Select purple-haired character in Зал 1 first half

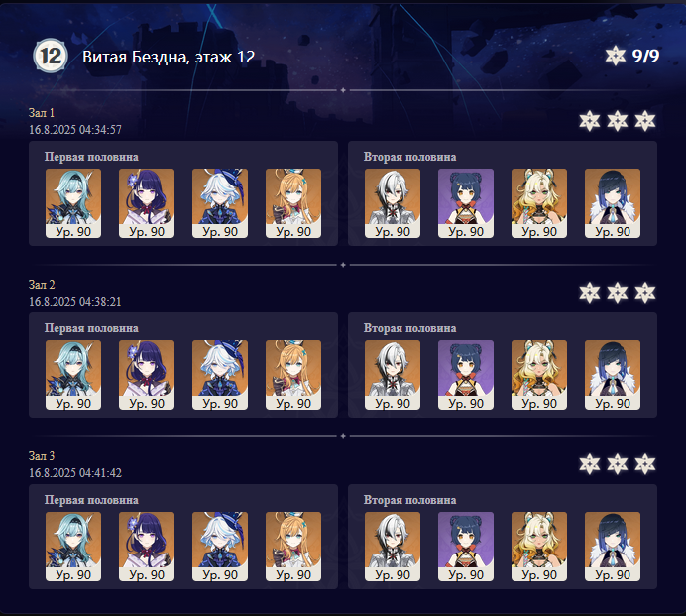tap(147, 203)
